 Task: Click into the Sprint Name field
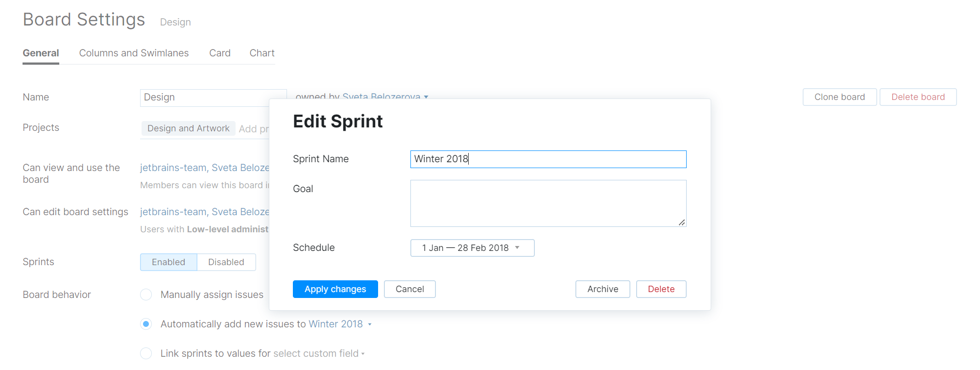click(548, 159)
